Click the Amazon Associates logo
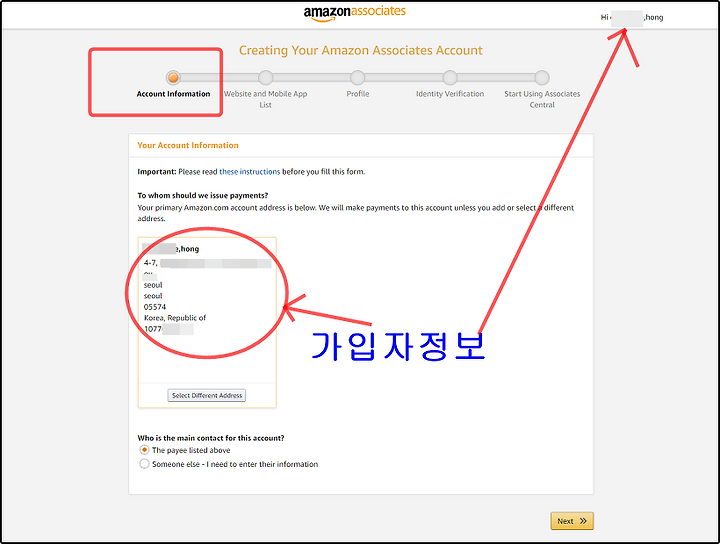 (354, 12)
